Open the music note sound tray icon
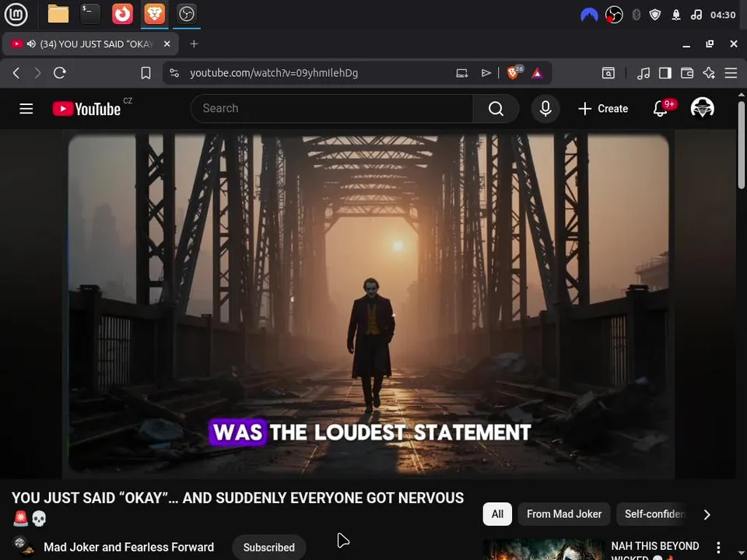The width and height of the screenshot is (747, 560). point(696,15)
